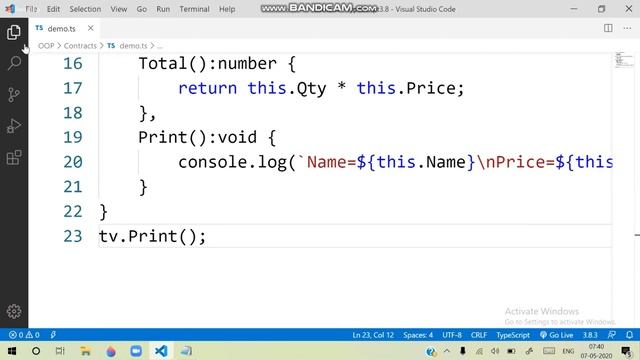Change end of line sequence CRLF
Viewport: 640px width, 360px height.
(479, 335)
